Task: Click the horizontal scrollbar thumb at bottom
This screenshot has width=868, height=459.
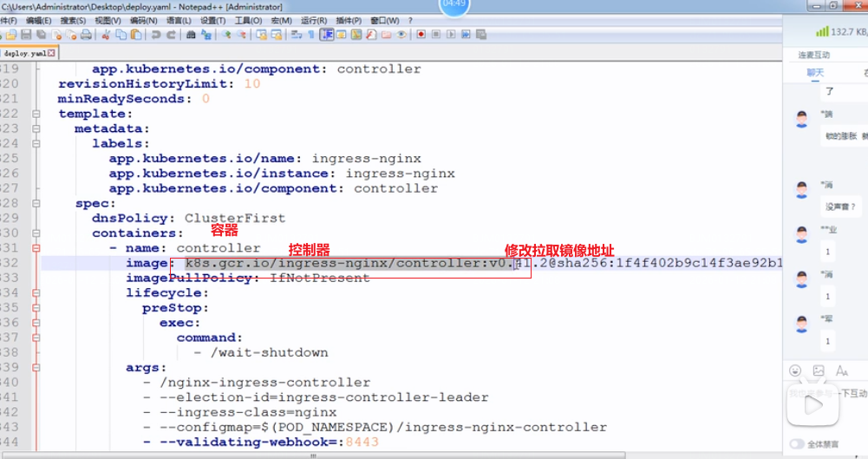Action: (313, 456)
